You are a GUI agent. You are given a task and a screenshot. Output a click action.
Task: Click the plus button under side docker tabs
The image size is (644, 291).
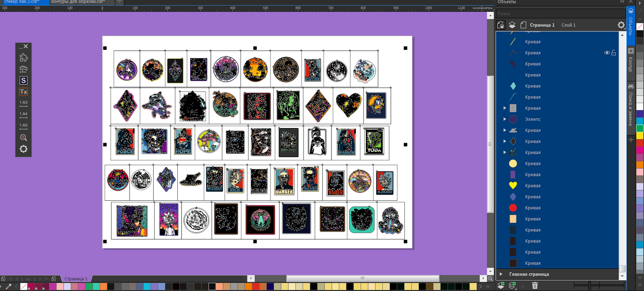pos(631,140)
